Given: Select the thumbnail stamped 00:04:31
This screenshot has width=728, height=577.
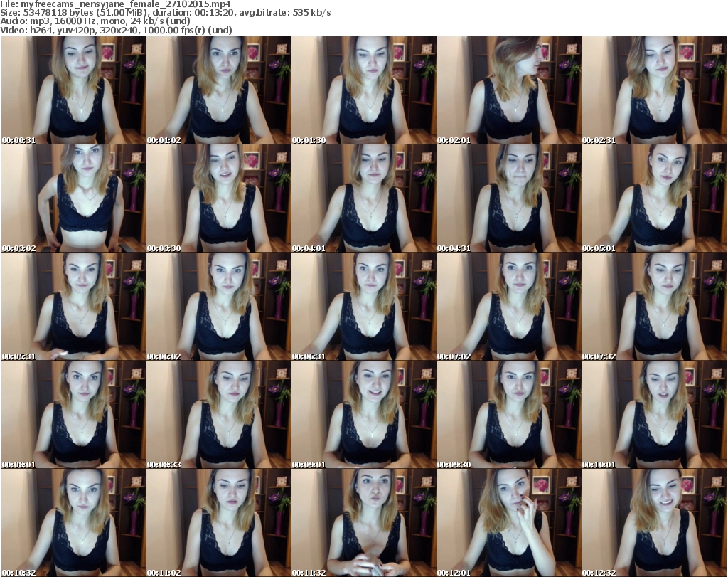Looking at the screenshot, I should coord(509,198).
